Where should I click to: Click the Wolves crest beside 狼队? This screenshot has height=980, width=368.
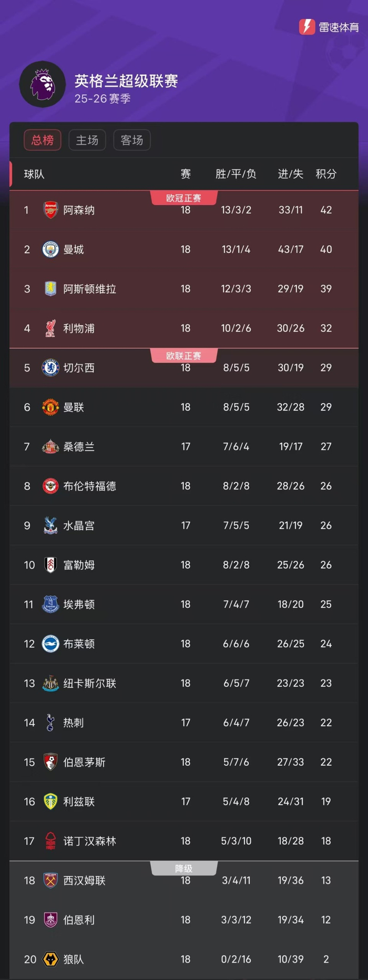[x=50, y=959]
